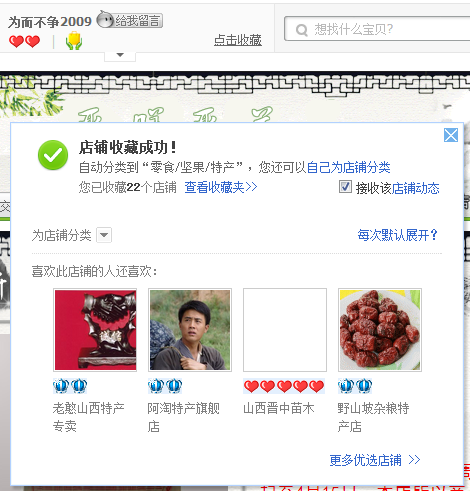Screen dimensions: 470x491
Task: Click the five hearts rating of 山西晋中苗木
Action: (x=284, y=386)
